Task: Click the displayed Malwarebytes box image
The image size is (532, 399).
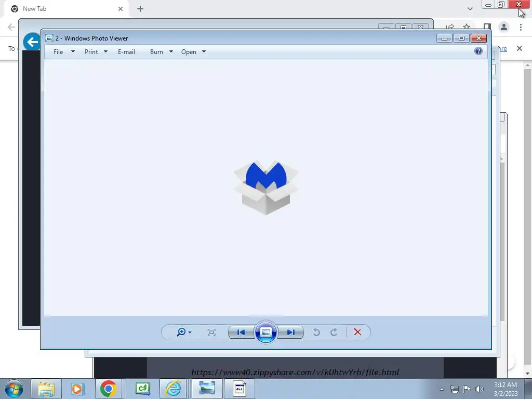Action: (265, 187)
